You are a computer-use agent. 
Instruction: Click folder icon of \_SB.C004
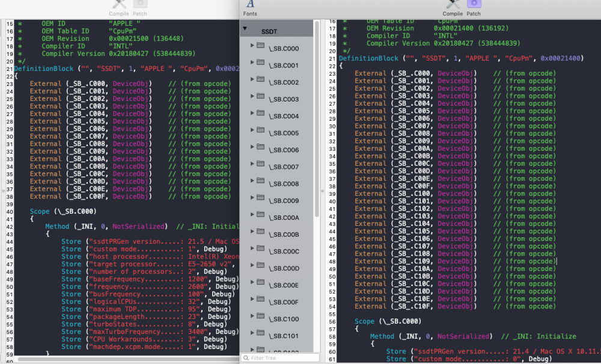[261, 113]
